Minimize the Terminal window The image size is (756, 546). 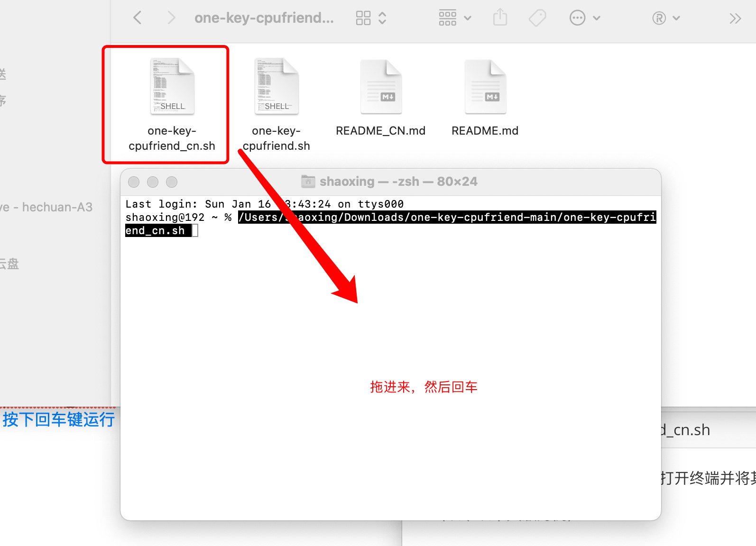pos(153,182)
